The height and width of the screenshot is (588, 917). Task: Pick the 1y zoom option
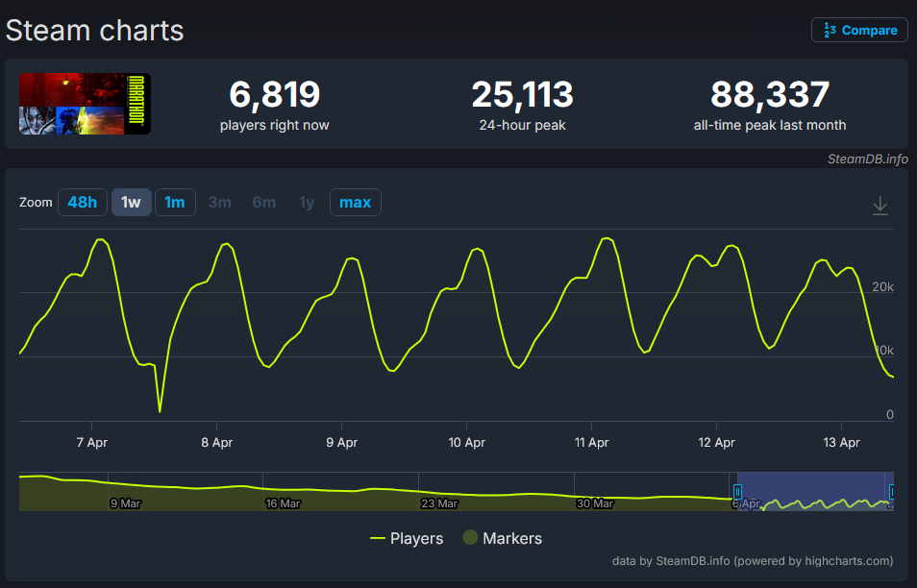(307, 202)
